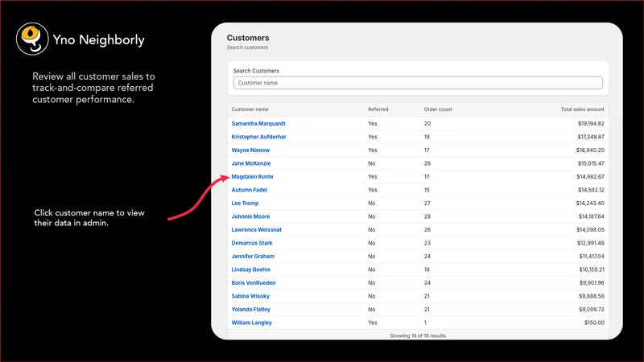Click order count 27 for Lee Tromp
The height and width of the screenshot is (362, 644).
(x=427, y=204)
